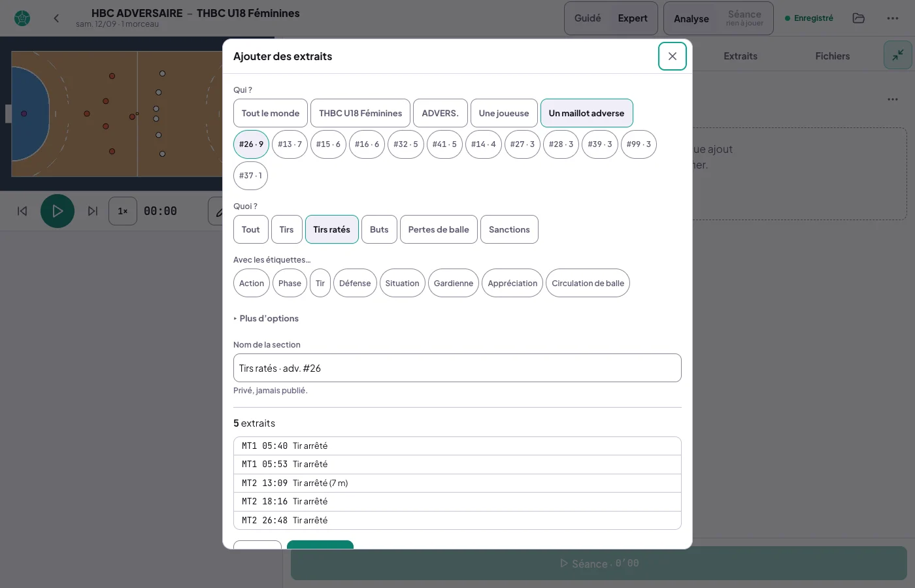Open the header more options menu
This screenshot has width=915, height=588.
893,18
